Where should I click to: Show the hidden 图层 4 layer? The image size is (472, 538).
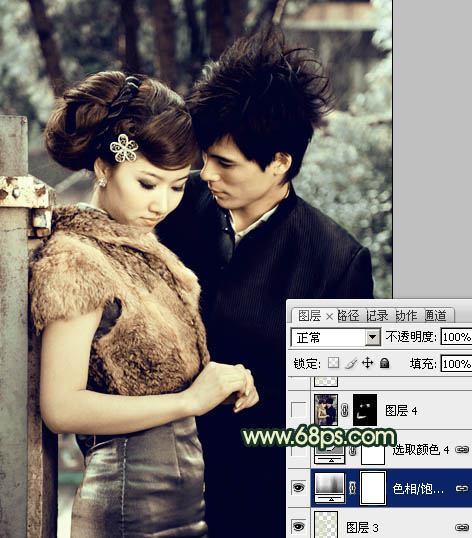(x=298, y=410)
